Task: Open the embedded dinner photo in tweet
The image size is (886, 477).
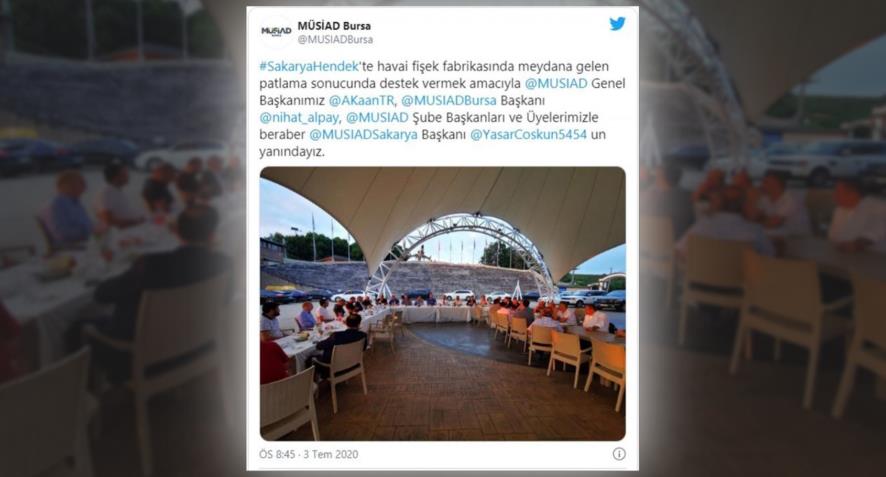Action: pyautogui.click(x=442, y=303)
